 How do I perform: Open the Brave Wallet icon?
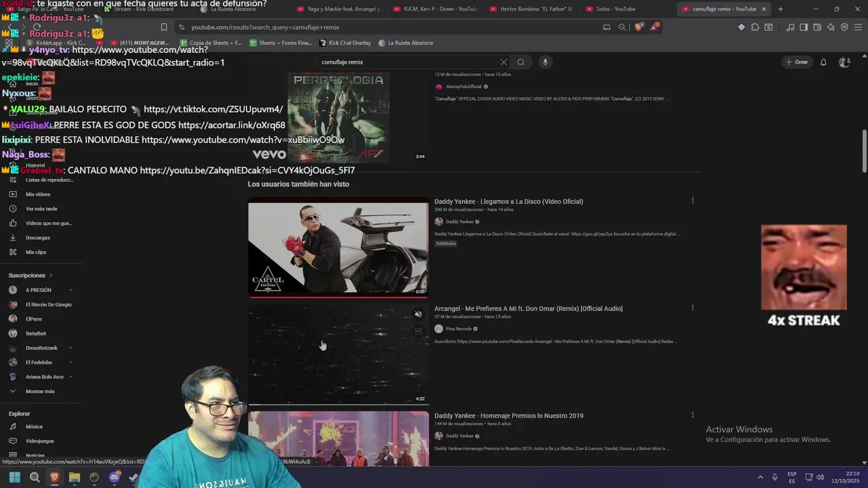point(817,27)
